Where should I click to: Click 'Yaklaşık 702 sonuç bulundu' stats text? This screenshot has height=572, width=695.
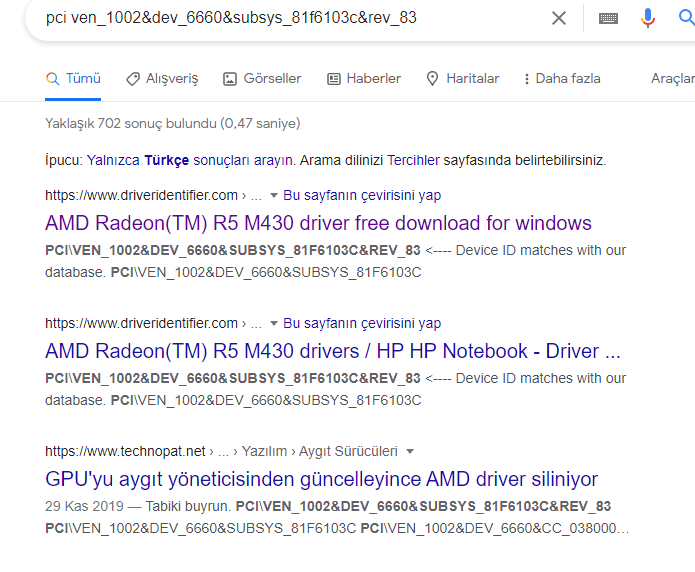click(x=173, y=123)
